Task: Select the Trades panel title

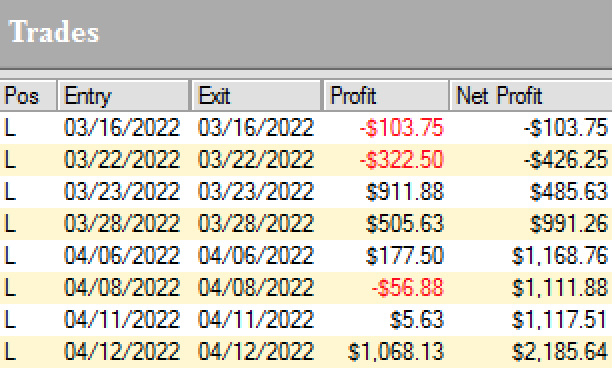Action: [54, 32]
